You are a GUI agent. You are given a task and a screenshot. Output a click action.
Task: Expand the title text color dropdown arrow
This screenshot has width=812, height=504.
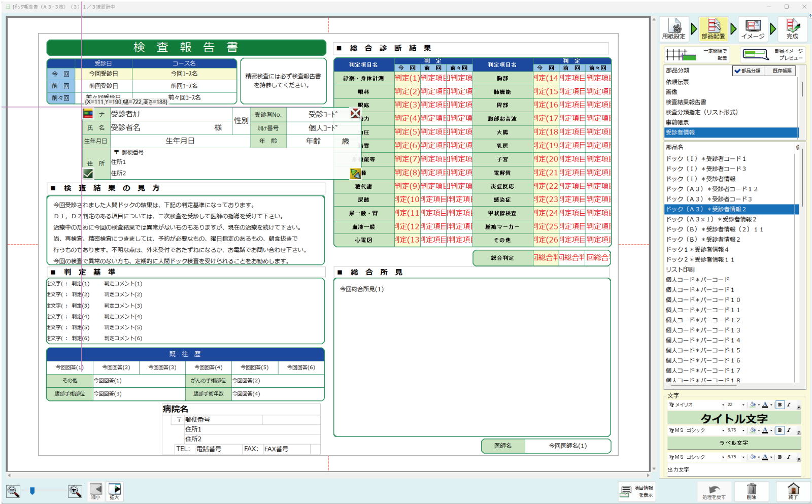click(x=771, y=405)
